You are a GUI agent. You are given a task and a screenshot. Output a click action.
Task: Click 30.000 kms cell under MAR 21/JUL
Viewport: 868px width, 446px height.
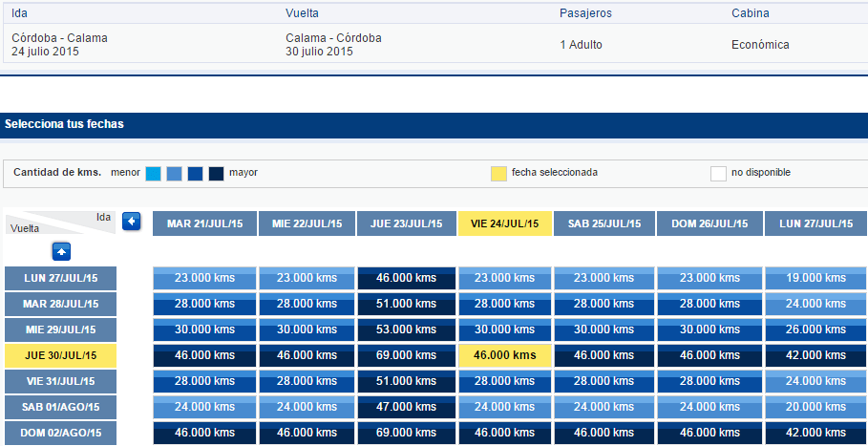point(204,329)
